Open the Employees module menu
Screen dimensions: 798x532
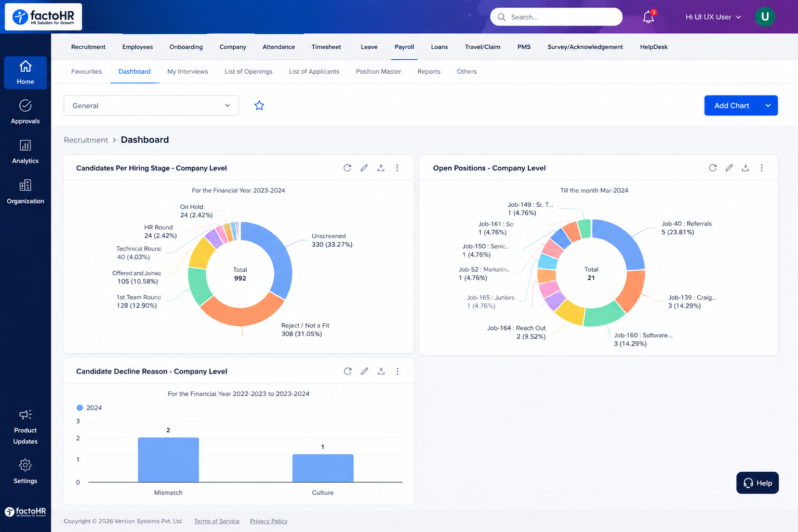(138, 47)
